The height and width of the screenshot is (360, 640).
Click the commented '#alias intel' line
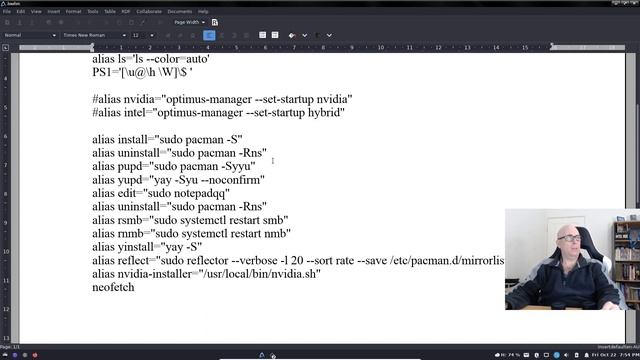218,113
